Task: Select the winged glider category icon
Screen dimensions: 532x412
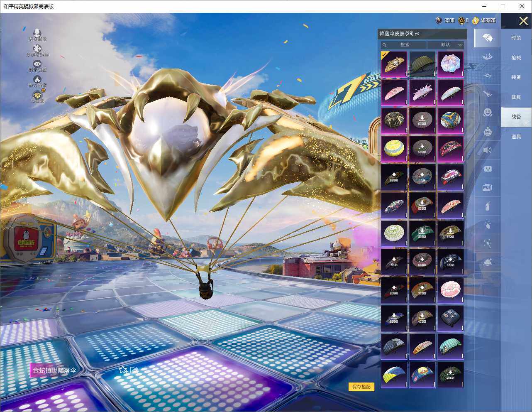Action: coord(488,56)
